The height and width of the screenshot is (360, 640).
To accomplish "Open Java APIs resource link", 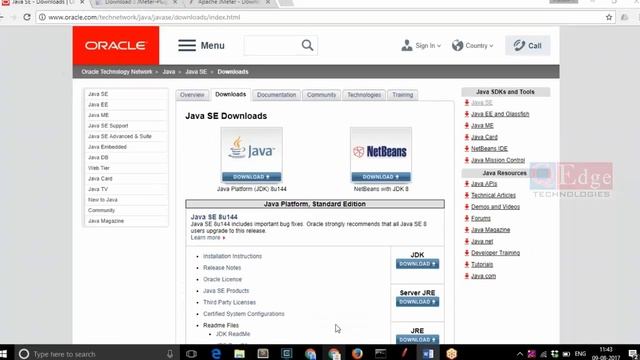I will click(x=484, y=184).
